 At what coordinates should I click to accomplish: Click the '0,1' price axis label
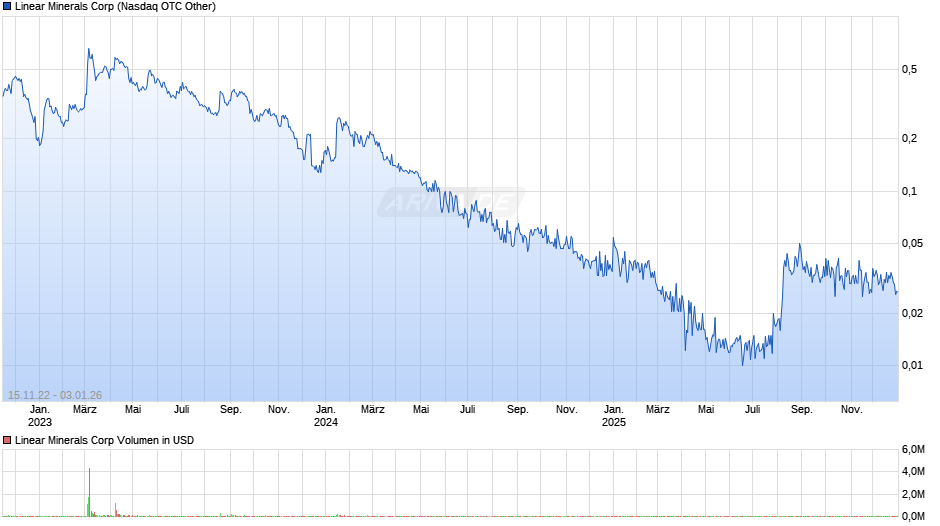909,191
